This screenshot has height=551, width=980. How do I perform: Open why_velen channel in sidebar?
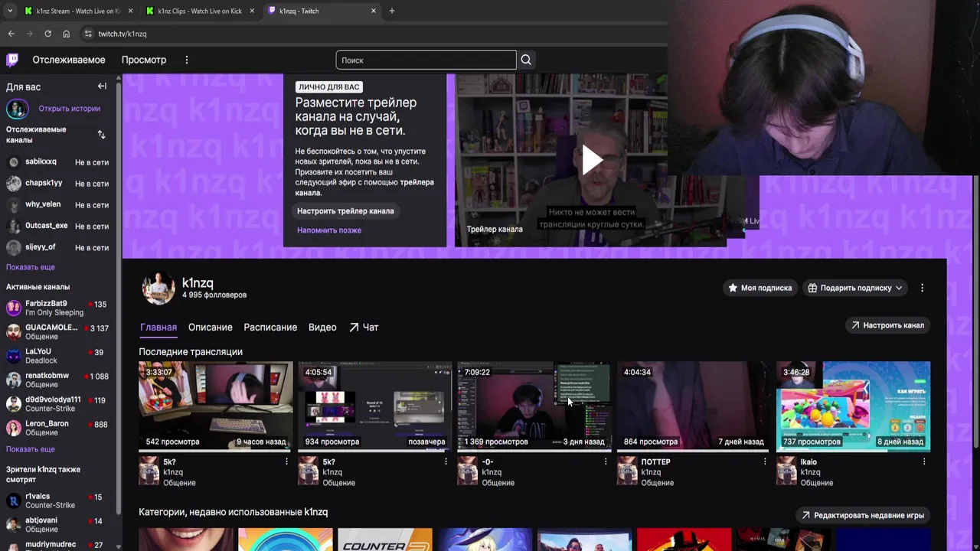tap(58, 205)
